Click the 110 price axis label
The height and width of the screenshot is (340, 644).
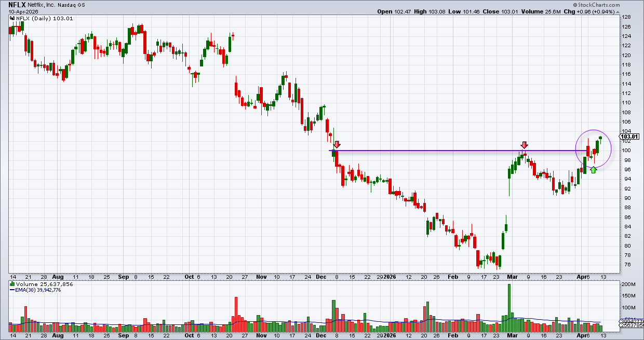tap(626, 103)
